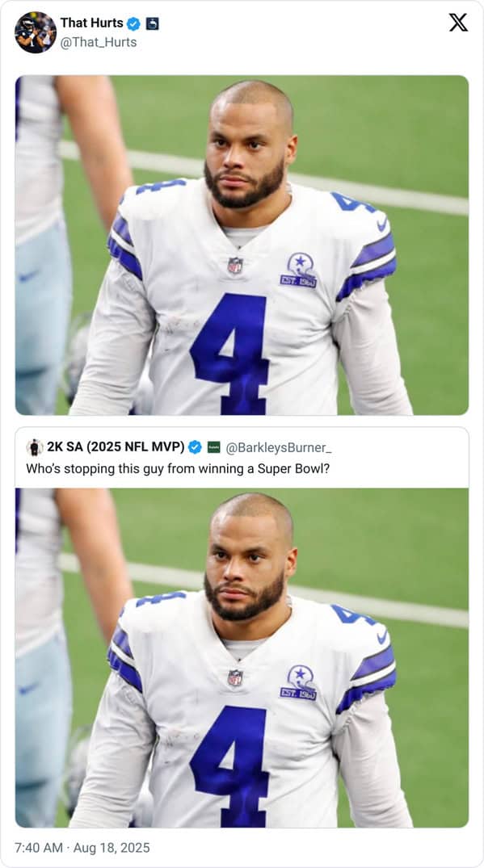Open the X logo in top corner

(x=458, y=23)
